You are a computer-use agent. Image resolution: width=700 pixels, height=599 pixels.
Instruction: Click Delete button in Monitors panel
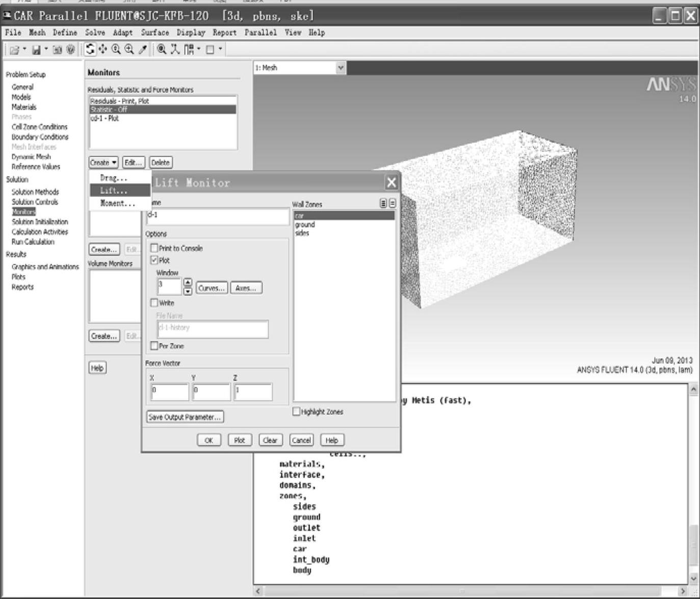tap(161, 162)
